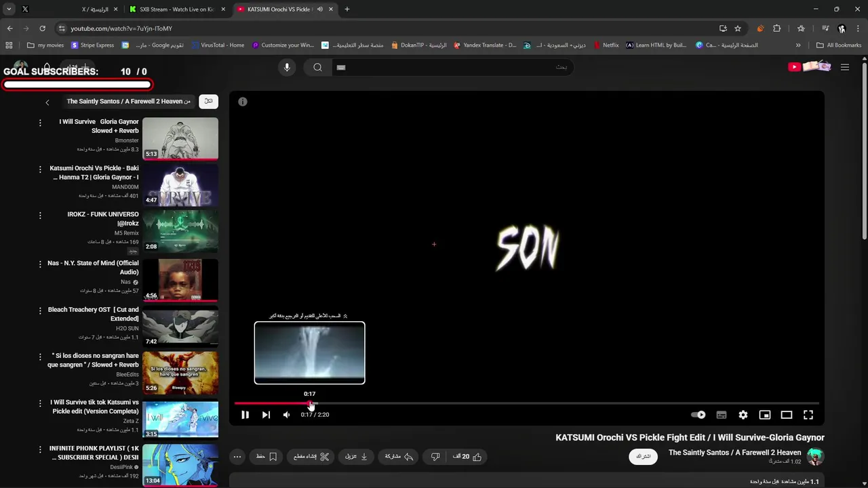Install app icon in address bar
This screenshot has height=488, width=868.
723,28
